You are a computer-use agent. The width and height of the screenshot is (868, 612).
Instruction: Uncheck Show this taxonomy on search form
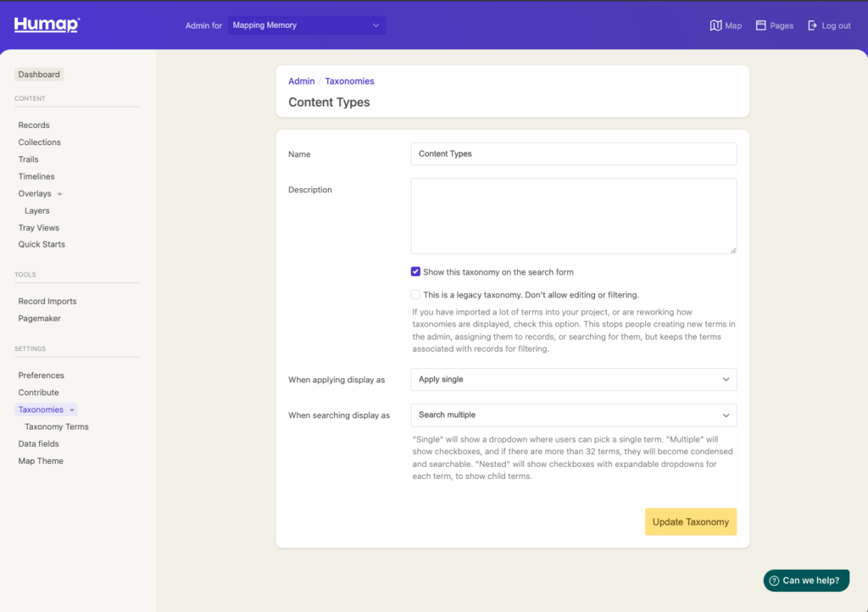pos(415,272)
